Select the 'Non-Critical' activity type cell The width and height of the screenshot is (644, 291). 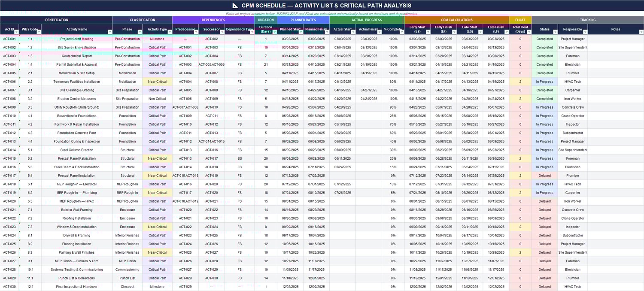tap(157, 99)
